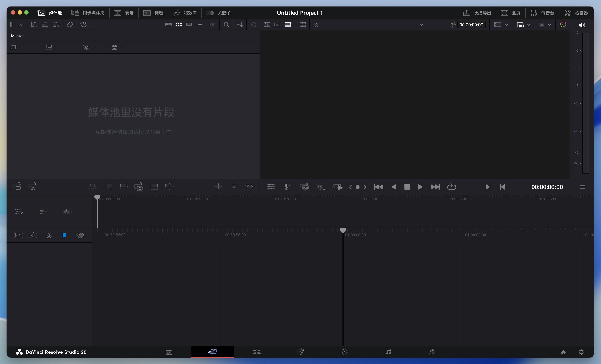This screenshot has width=601, height=364.
Task: Expand the HQ proxy mode dropdown
Action: [528, 25]
